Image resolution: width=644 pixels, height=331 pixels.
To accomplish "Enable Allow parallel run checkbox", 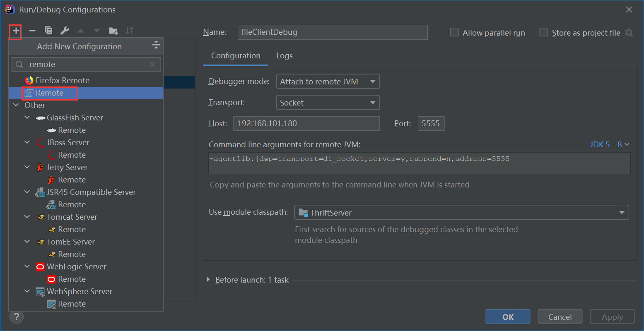I will coord(454,33).
